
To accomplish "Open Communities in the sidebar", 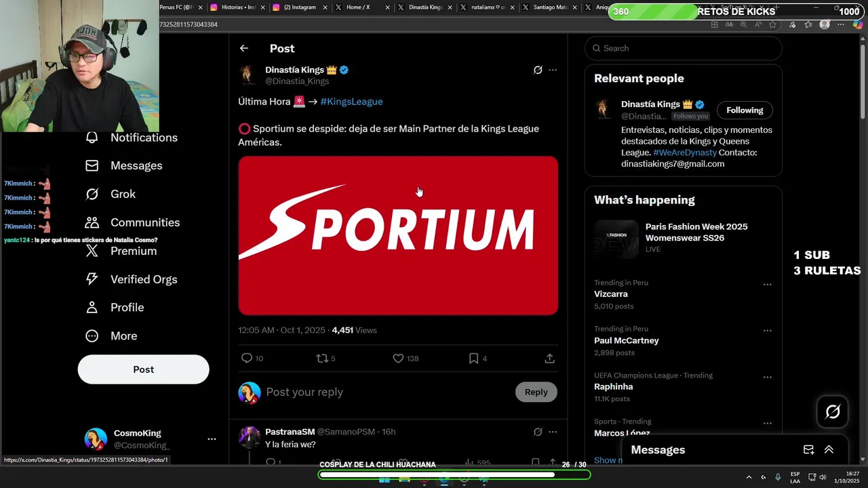I will coord(132,222).
